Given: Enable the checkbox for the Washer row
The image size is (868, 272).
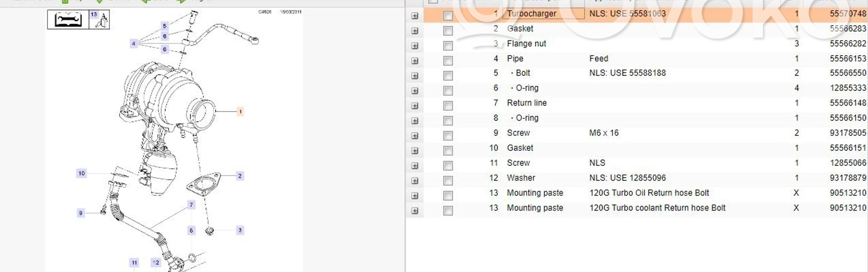Looking at the screenshot, I should tap(448, 180).
